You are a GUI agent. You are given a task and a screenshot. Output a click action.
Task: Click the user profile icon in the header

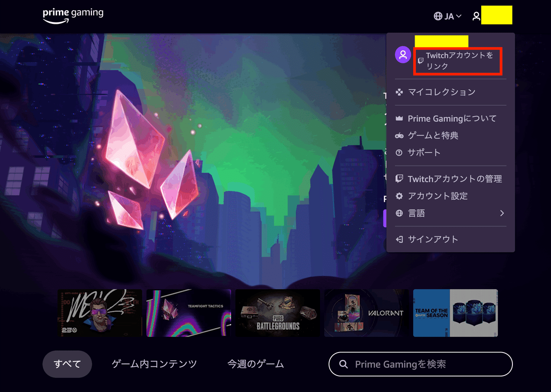click(477, 16)
